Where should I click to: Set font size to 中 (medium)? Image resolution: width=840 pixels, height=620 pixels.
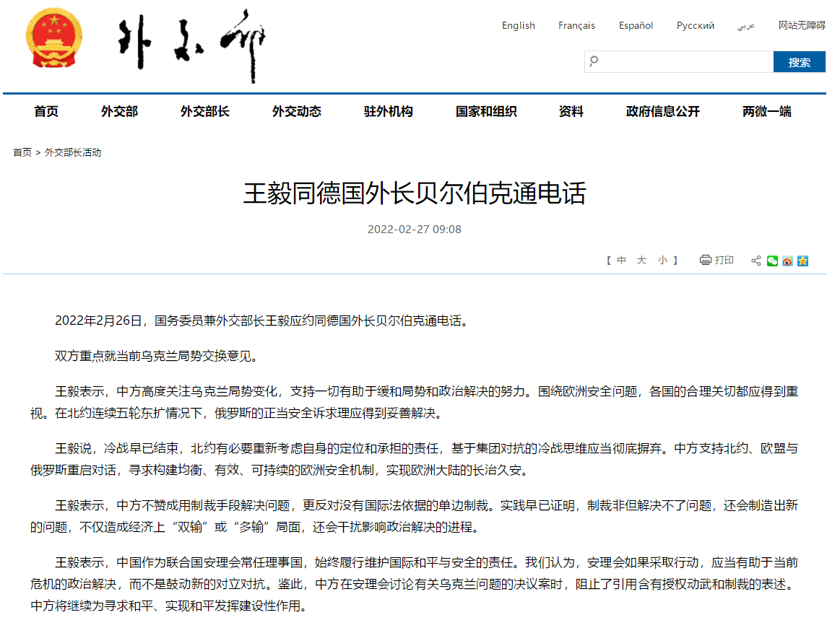coord(621,261)
